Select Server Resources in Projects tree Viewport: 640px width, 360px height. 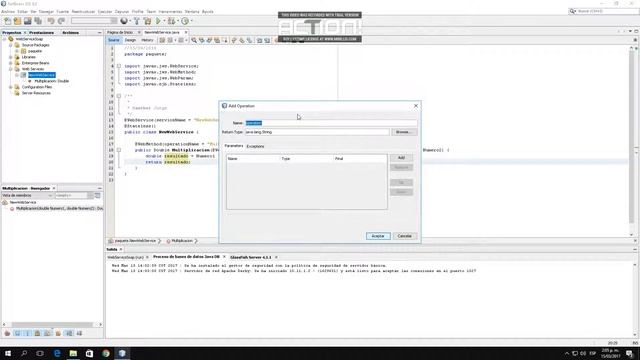tap(36, 93)
